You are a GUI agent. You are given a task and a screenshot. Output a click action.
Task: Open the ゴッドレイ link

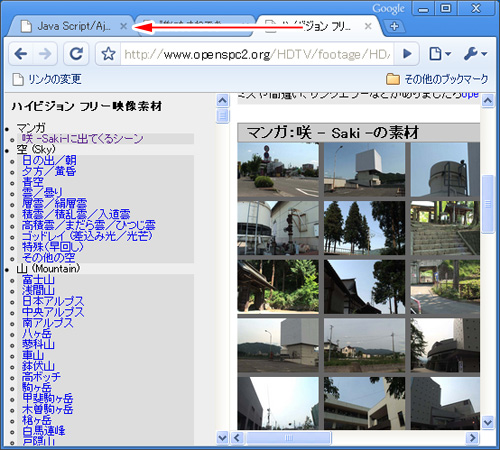[87, 236]
